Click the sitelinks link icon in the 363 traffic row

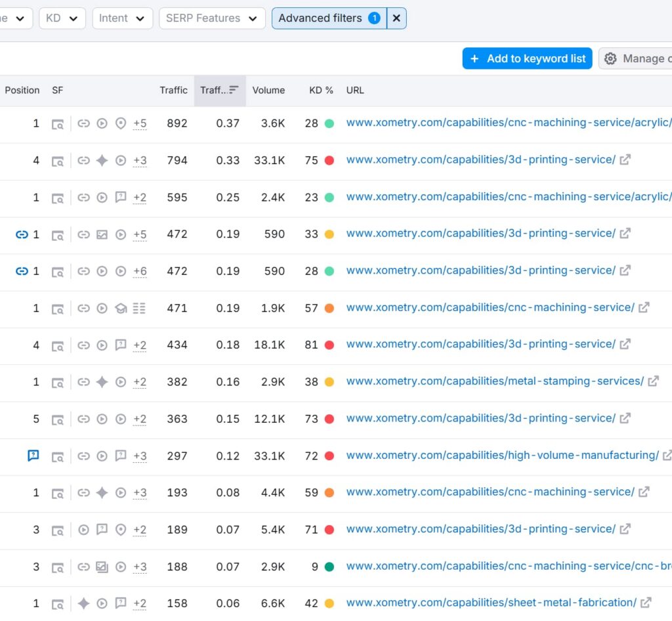(x=83, y=419)
